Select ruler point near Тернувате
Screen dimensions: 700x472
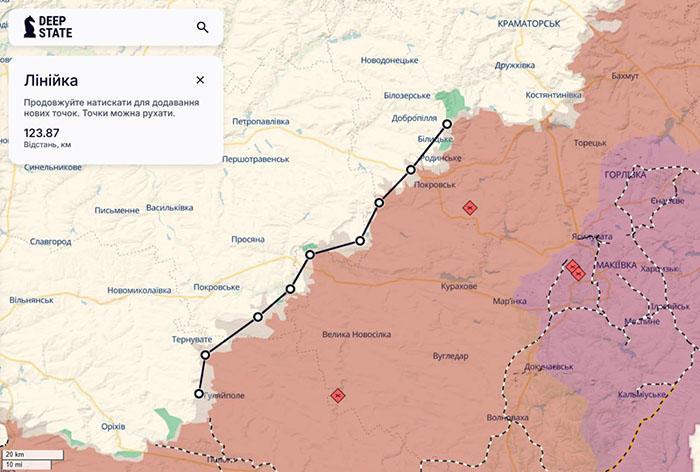(x=205, y=355)
